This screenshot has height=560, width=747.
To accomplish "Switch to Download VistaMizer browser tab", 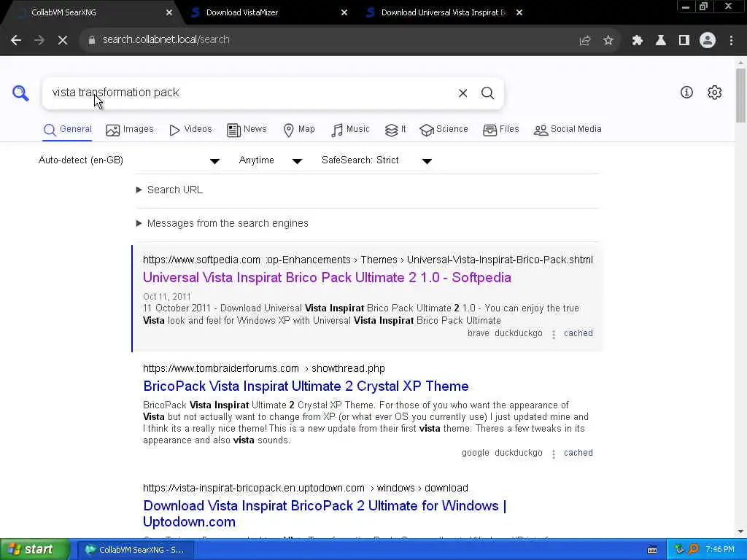I will click(267, 13).
